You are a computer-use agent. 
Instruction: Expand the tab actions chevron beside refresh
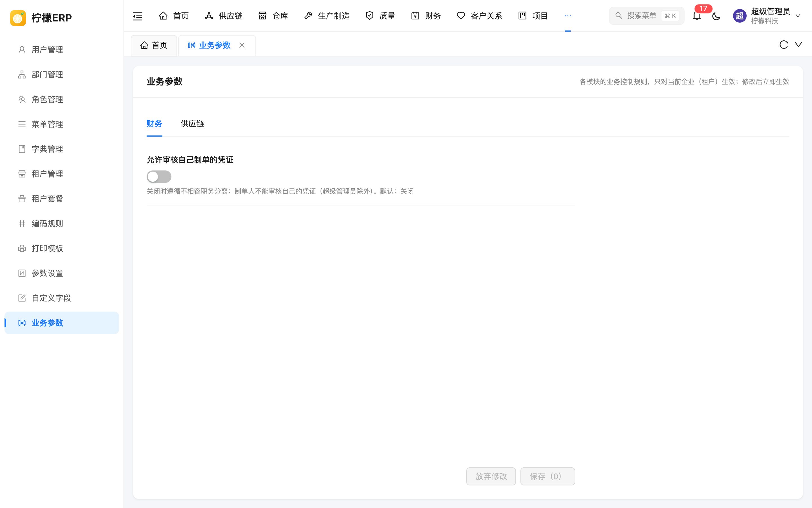tap(798, 45)
